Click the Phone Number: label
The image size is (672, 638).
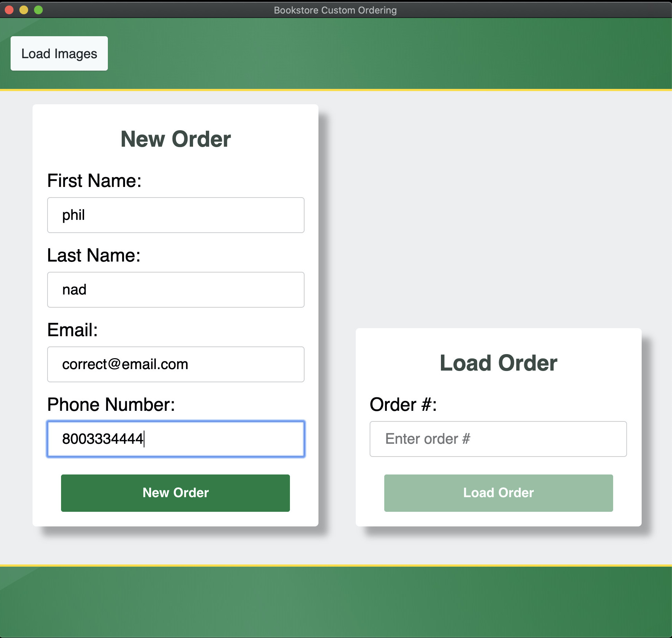[x=111, y=405]
